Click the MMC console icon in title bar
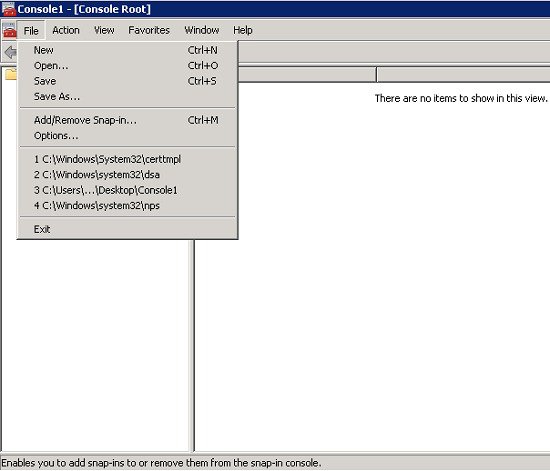This screenshot has height=471, width=550. pyautogui.click(x=8, y=9)
